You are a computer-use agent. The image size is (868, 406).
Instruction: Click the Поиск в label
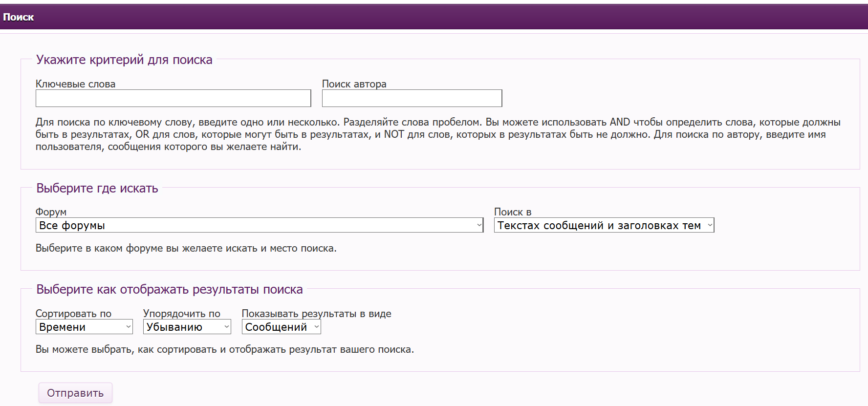point(512,212)
